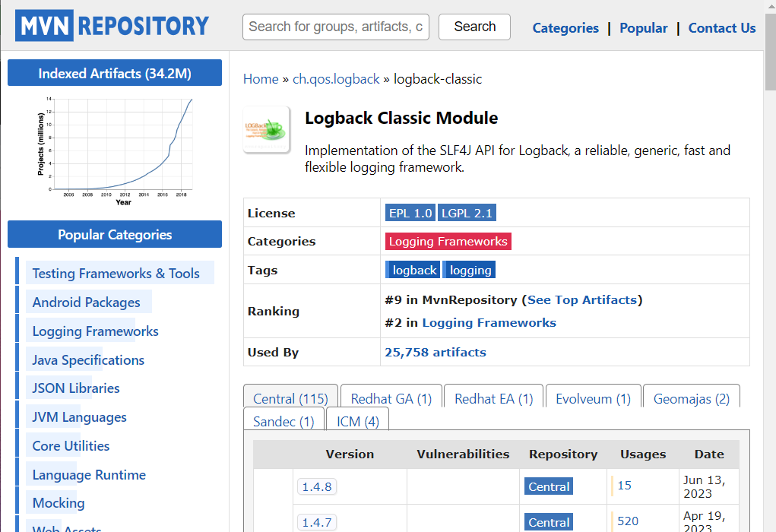The height and width of the screenshot is (532, 776).
Task: Switch to Evolveum (1) tab
Action: point(593,398)
